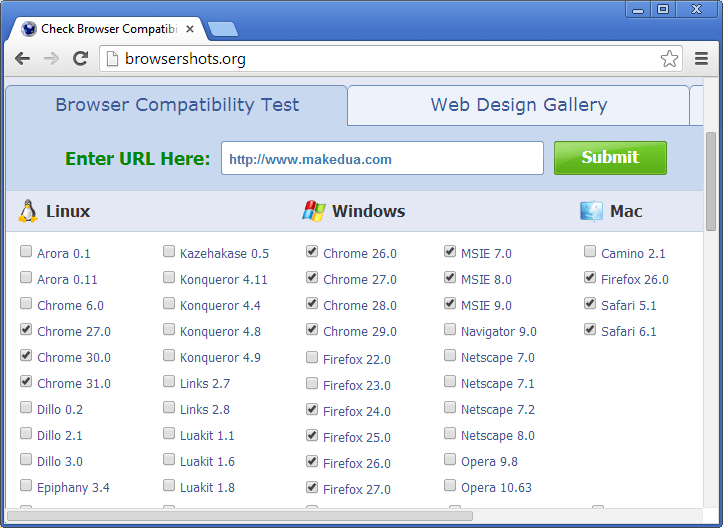Click the Firefox 27.0 link

pos(357,489)
